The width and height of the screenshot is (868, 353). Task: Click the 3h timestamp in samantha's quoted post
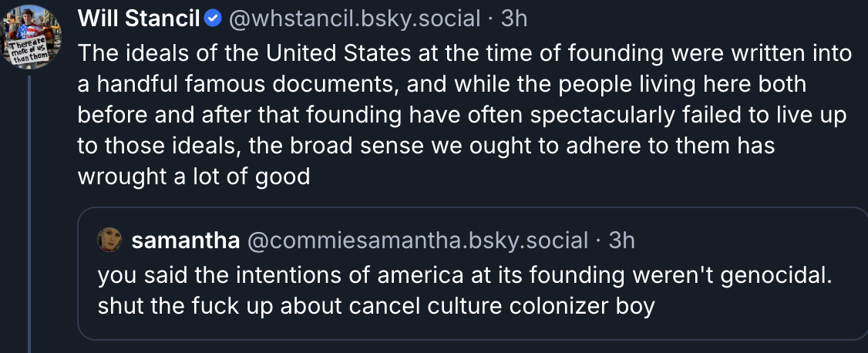[621, 240]
